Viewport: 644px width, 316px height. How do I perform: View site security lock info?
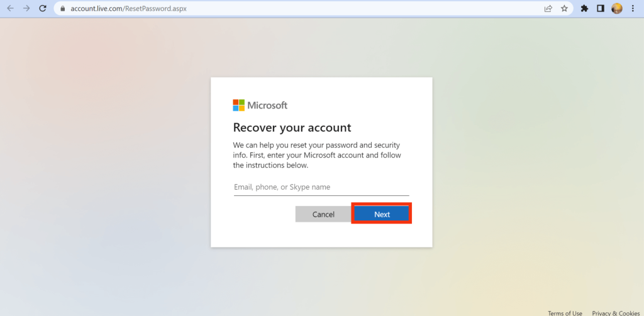(62, 8)
